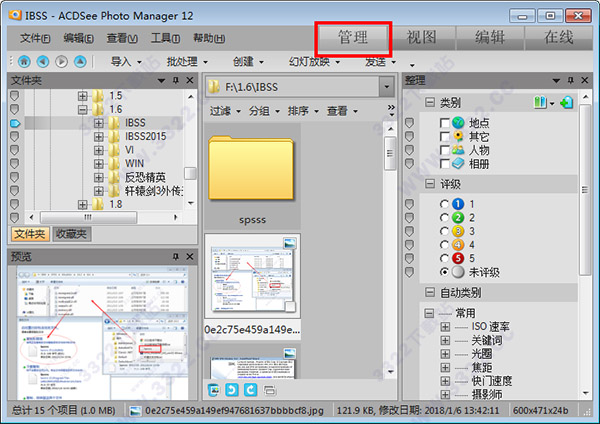
Task: Click the ACDSee app icon in title bar
Action: pos(15,15)
